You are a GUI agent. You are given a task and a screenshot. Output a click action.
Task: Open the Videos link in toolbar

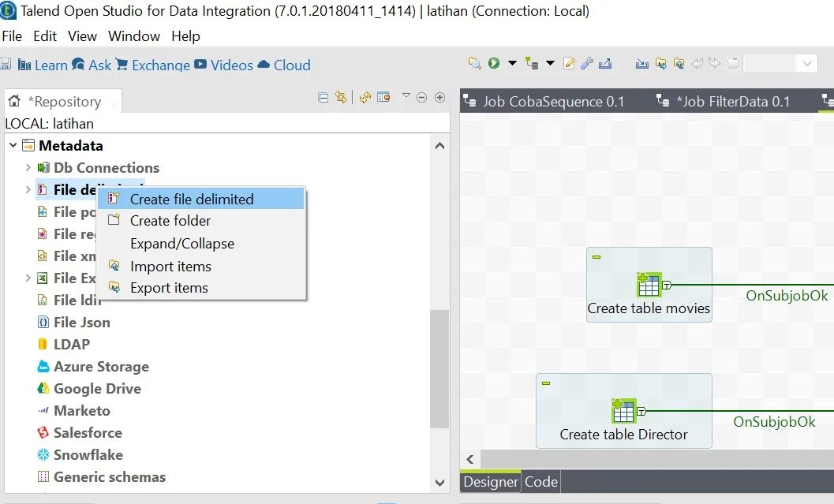point(223,65)
